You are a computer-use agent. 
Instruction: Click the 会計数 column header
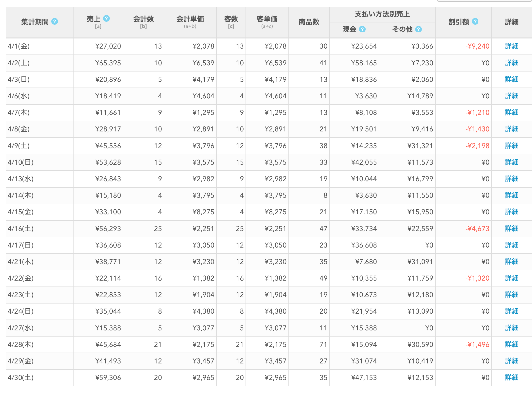[x=143, y=22]
